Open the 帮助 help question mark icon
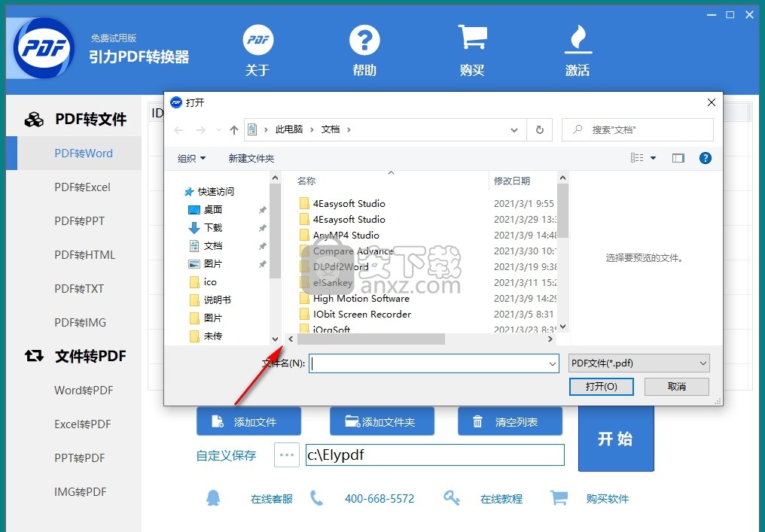Viewport: 765px width, 532px height. tap(364, 40)
